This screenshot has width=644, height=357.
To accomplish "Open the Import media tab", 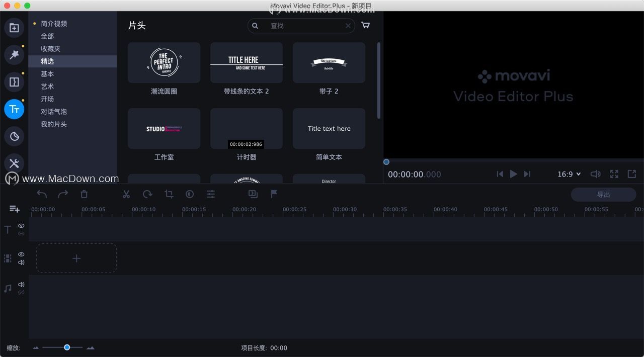I will (x=14, y=28).
